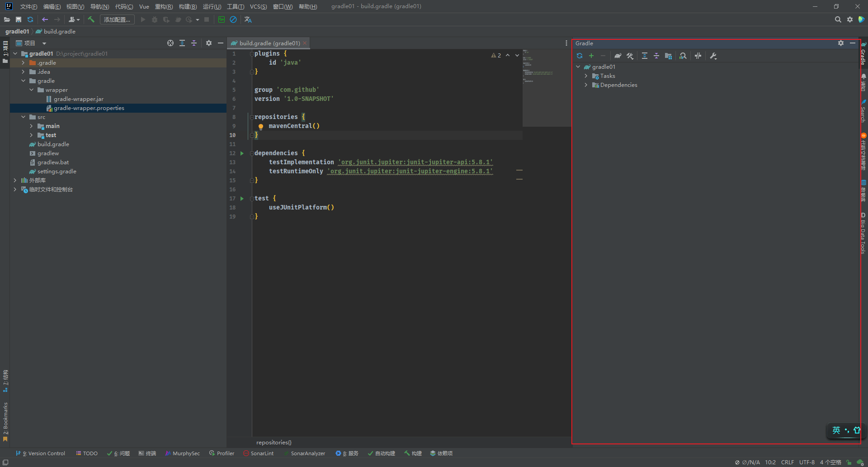Click the UTF-8 encoding in status bar
The height and width of the screenshot is (467, 868).
pyautogui.click(x=807, y=462)
